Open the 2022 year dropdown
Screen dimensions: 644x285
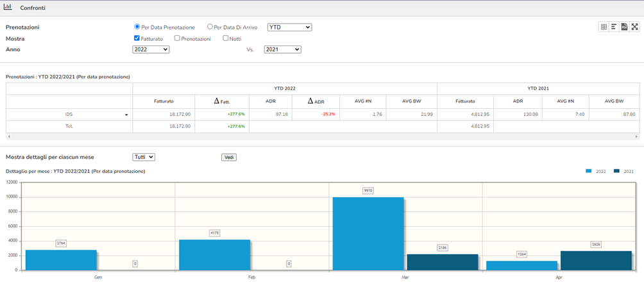tap(151, 49)
